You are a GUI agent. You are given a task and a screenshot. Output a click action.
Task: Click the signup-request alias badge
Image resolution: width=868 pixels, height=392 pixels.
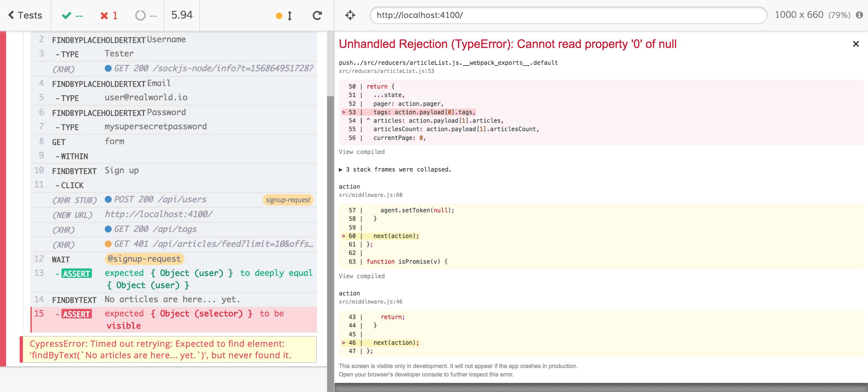[288, 200]
